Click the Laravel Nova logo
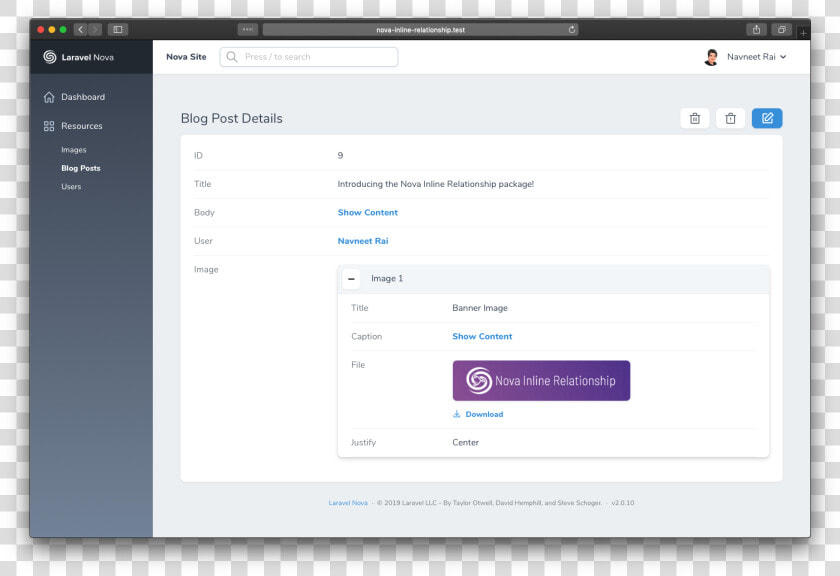Viewport: 840px width, 576px height. coord(79,57)
